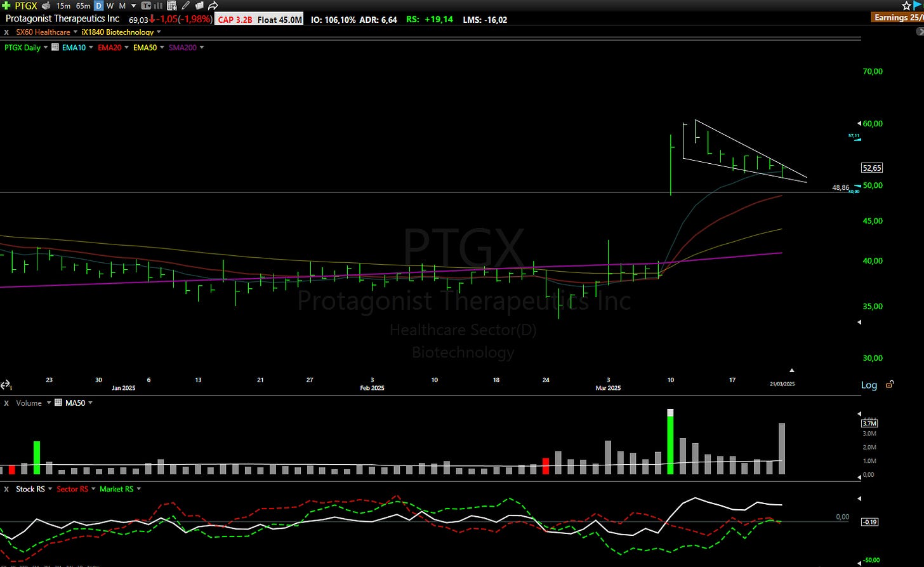Open the calculator grid icon in top toolbar
924x567 pixels.
(172, 6)
